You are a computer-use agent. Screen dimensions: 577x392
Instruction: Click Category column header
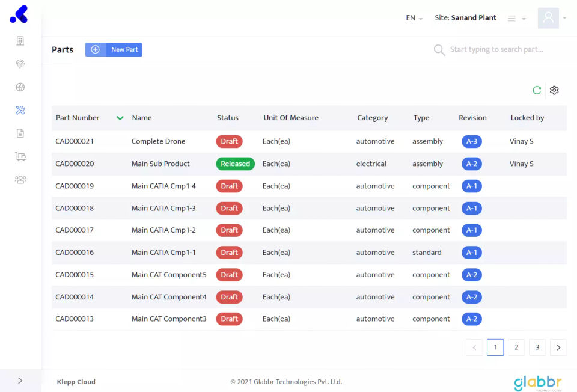click(373, 118)
